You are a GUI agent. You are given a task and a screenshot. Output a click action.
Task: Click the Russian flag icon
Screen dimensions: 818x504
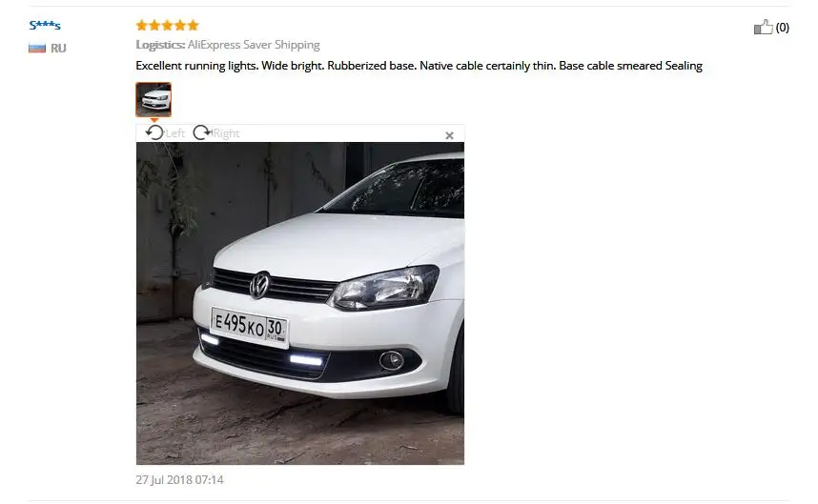tap(37, 48)
